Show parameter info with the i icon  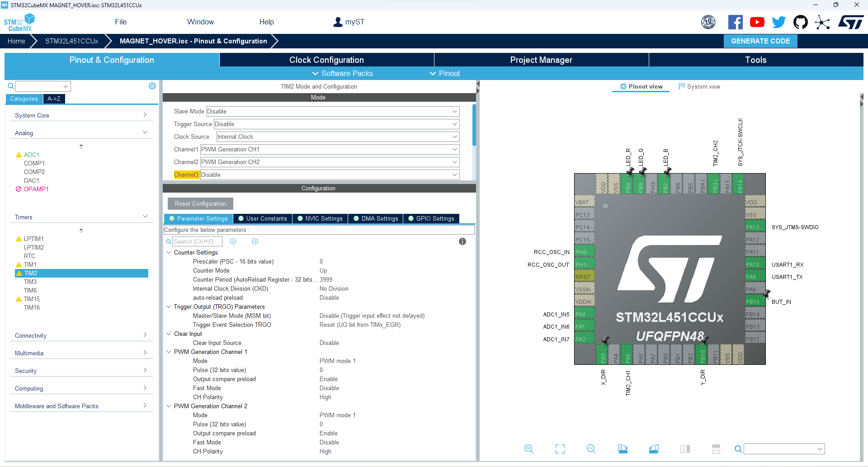click(x=462, y=241)
